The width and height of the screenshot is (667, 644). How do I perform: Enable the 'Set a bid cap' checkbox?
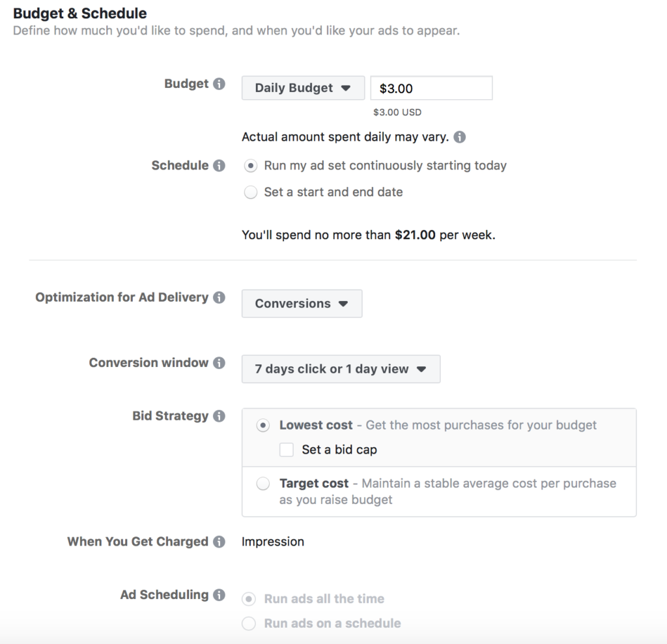pos(287,450)
